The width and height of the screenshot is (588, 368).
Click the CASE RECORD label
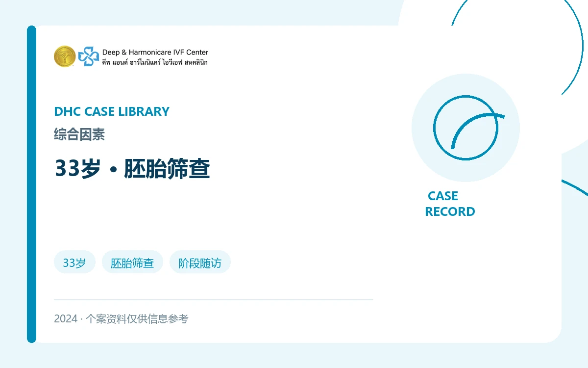(x=450, y=204)
